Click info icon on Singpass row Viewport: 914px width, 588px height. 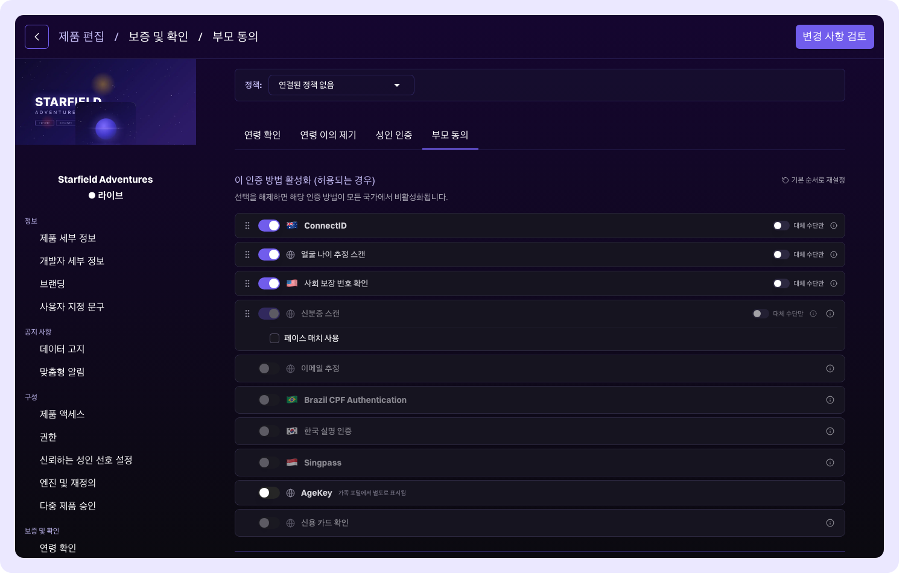[x=830, y=463]
